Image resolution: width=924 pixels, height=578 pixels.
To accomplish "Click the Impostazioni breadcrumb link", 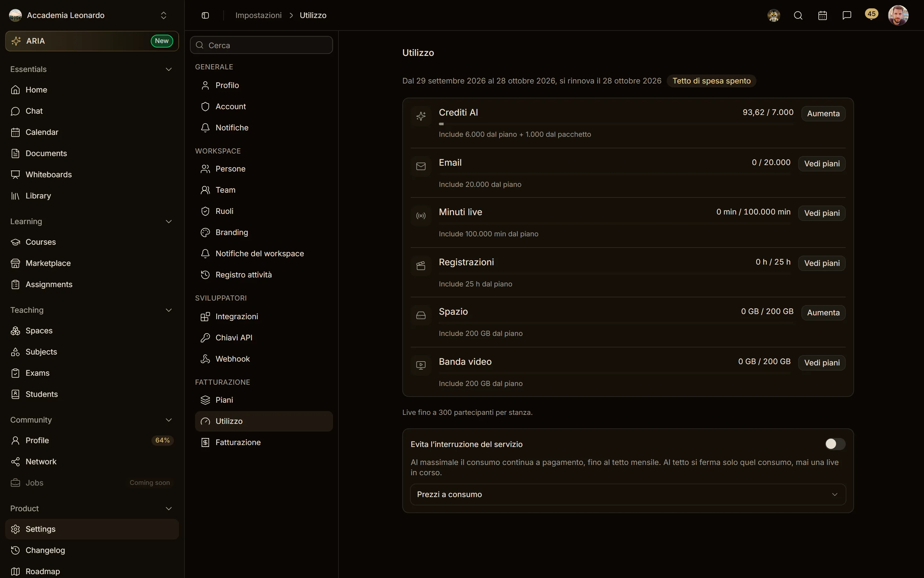I will 259,15.
